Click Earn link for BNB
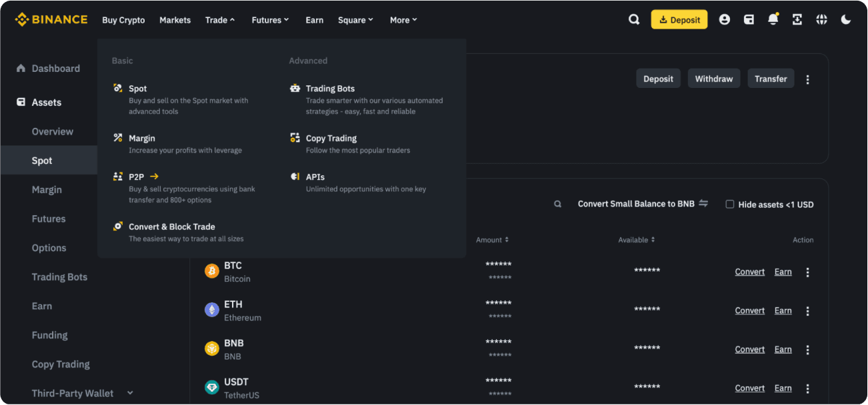Screen dimensions: 868x405 (783, 349)
